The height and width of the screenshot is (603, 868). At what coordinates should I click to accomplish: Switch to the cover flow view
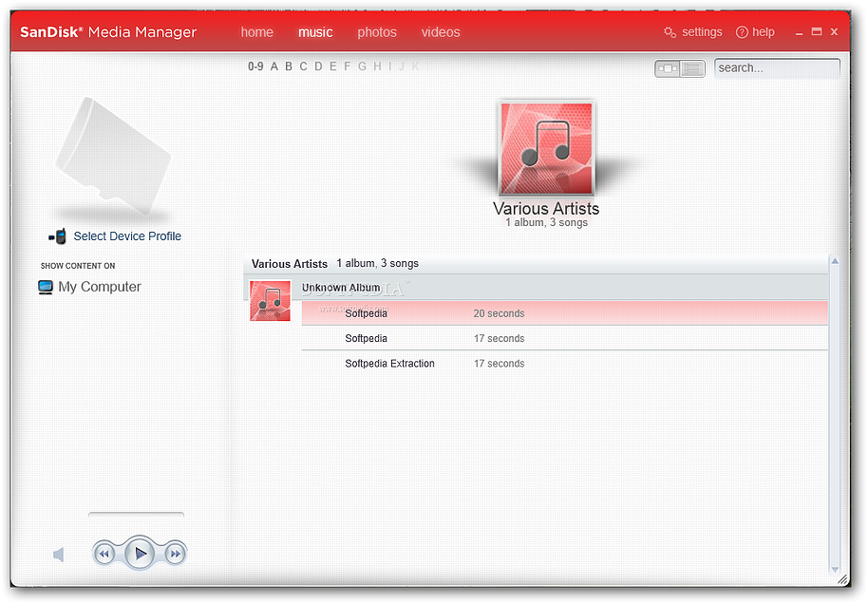coord(668,68)
